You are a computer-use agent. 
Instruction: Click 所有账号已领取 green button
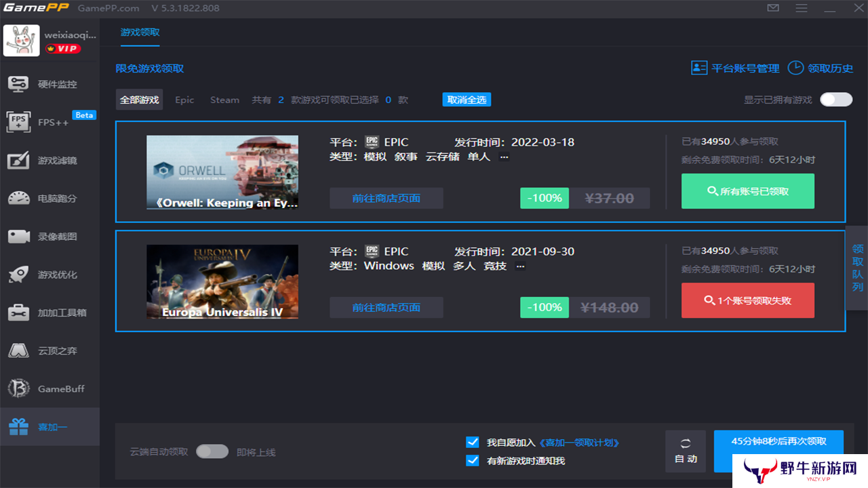[x=748, y=191]
